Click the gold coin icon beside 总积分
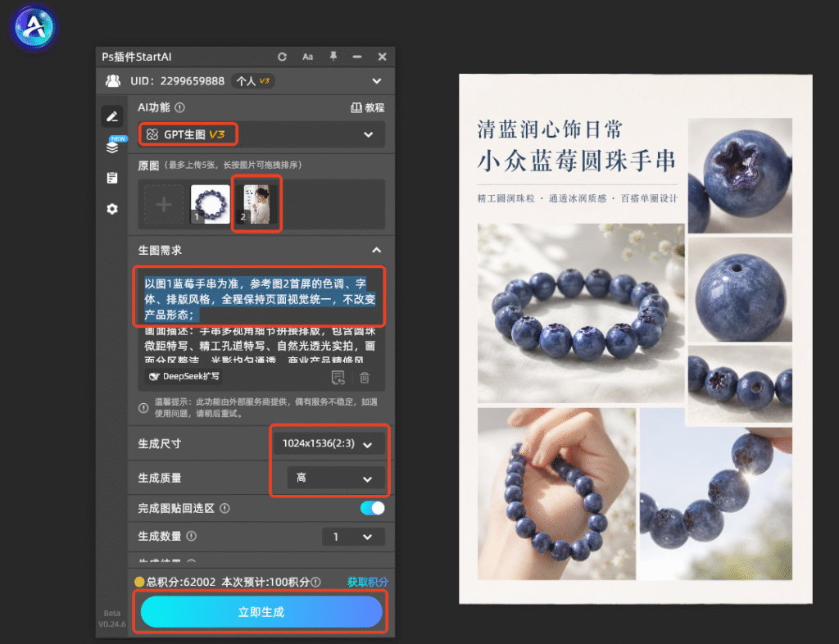Screen dimensions: 839x644 point(139,582)
